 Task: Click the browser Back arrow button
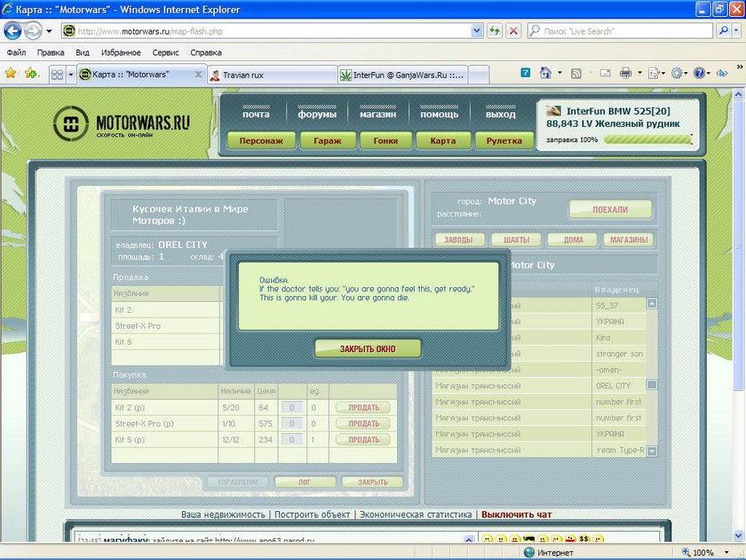coord(13,31)
